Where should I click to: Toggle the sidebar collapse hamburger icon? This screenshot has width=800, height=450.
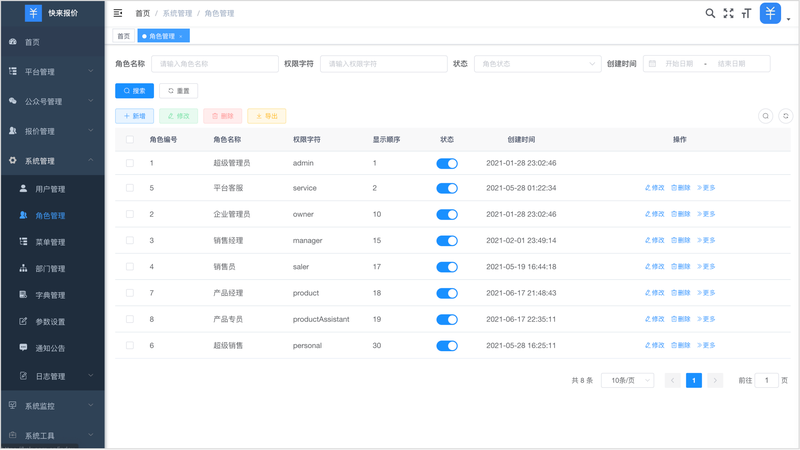tap(118, 13)
